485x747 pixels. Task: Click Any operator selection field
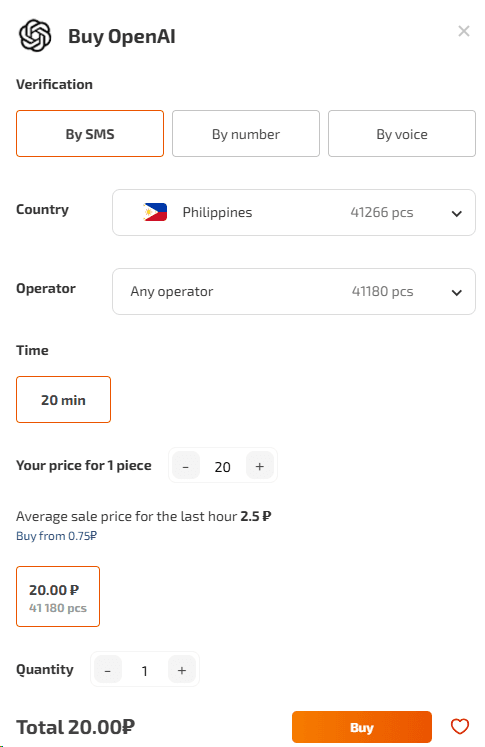pyautogui.click(x=294, y=292)
